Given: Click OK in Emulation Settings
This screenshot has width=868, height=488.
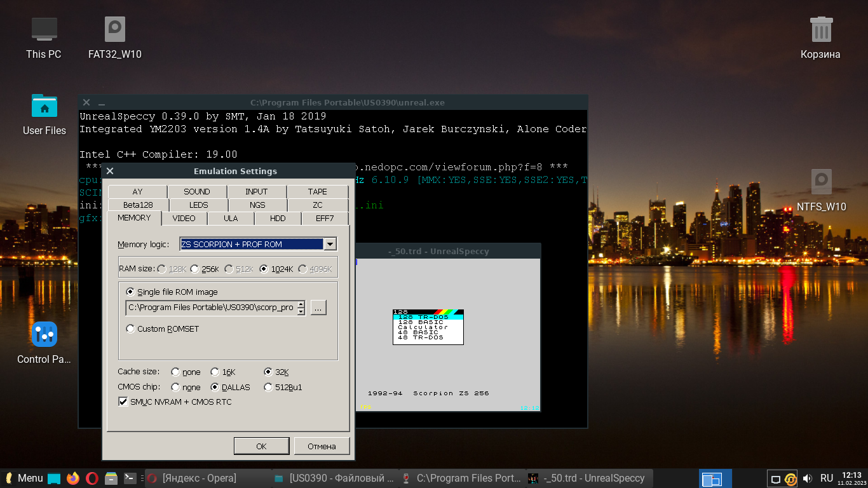Looking at the screenshot, I should [x=261, y=446].
